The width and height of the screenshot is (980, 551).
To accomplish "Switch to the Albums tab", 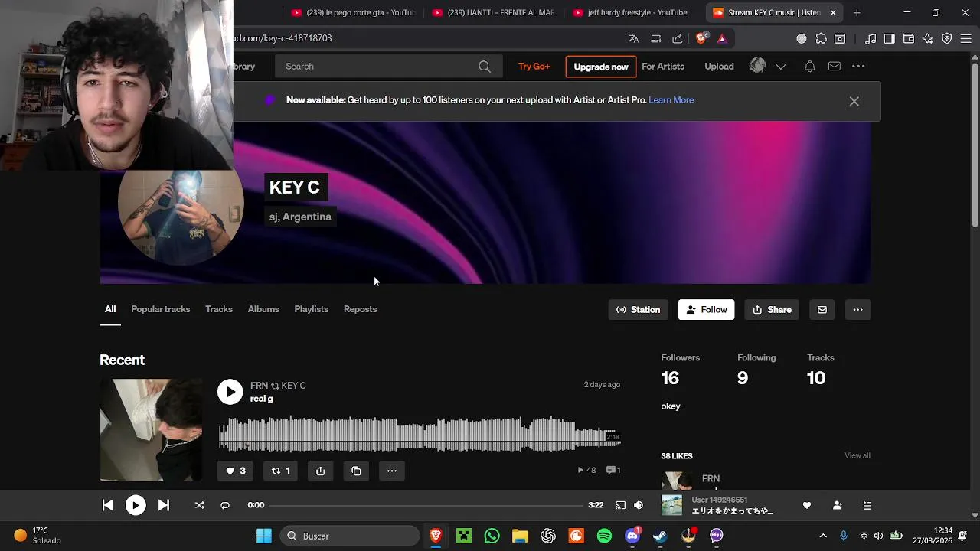I will 263,309.
